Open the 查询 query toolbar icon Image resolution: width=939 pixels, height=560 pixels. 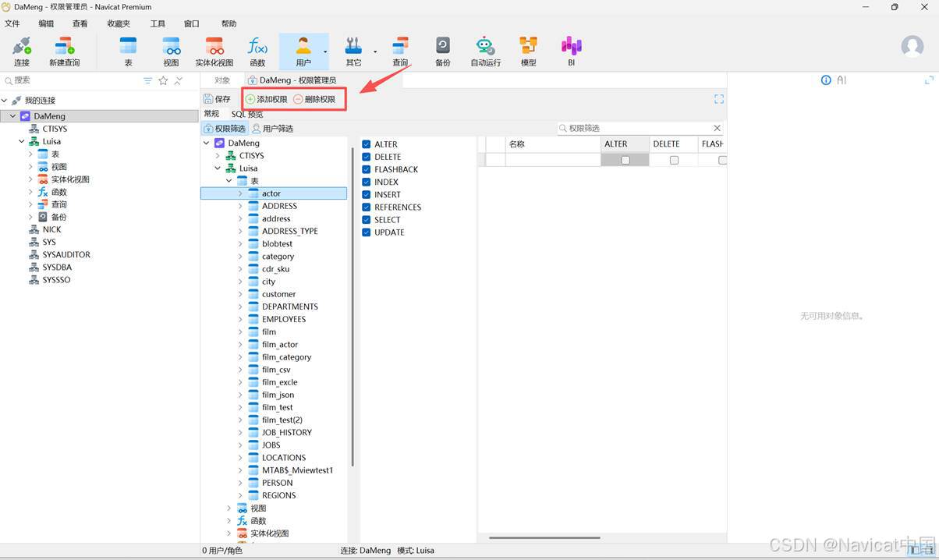(x=400, y=51)
